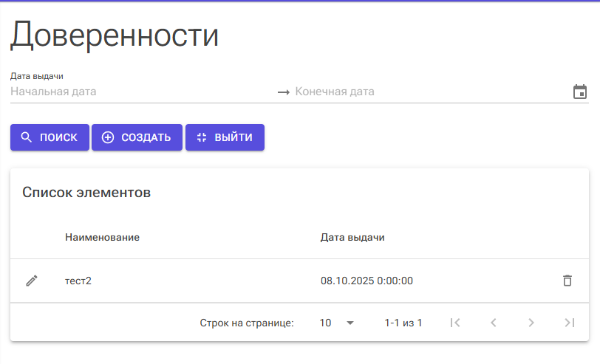
Task: Click the pencil edit icon for тест2
Action: coord(31,281)
